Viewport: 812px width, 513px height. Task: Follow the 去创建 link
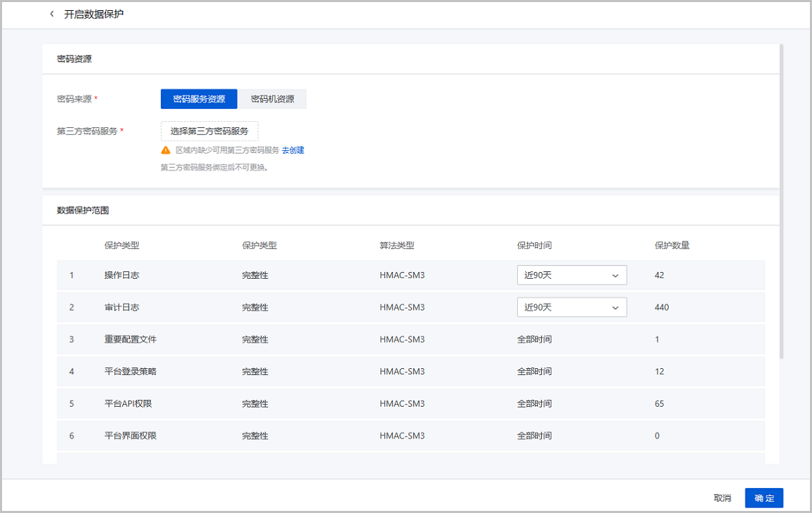click(x=293, y=150)
